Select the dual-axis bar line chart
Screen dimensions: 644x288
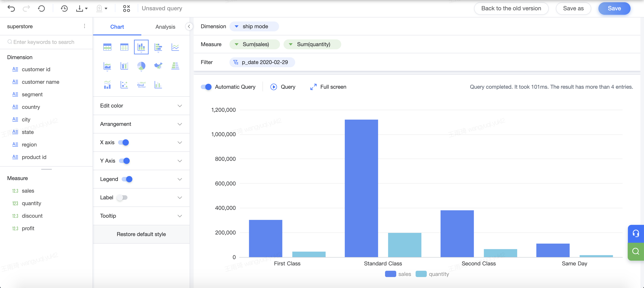pyautogui.click(x=124, y=66)
